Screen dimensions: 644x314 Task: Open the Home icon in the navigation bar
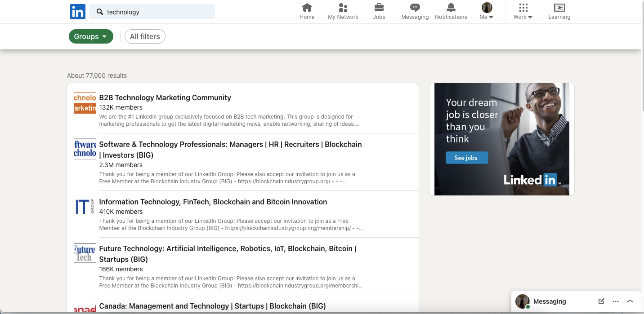click(x=307, y=8)
